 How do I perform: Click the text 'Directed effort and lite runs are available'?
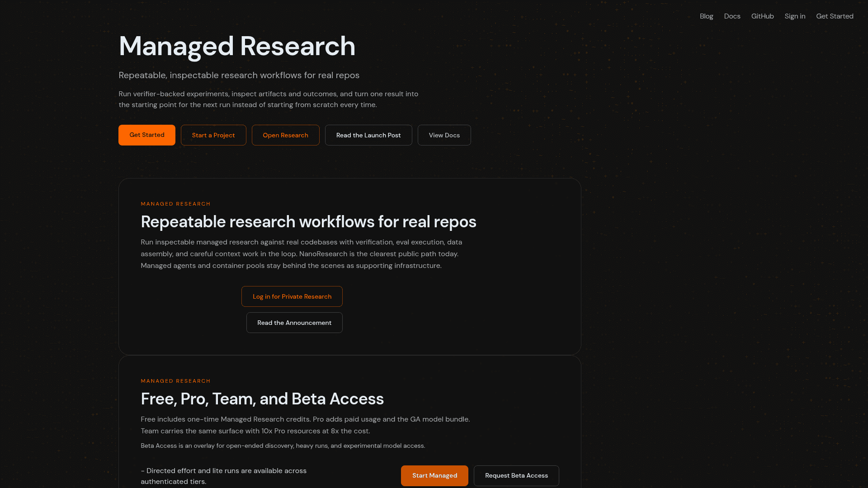(224, 476)
